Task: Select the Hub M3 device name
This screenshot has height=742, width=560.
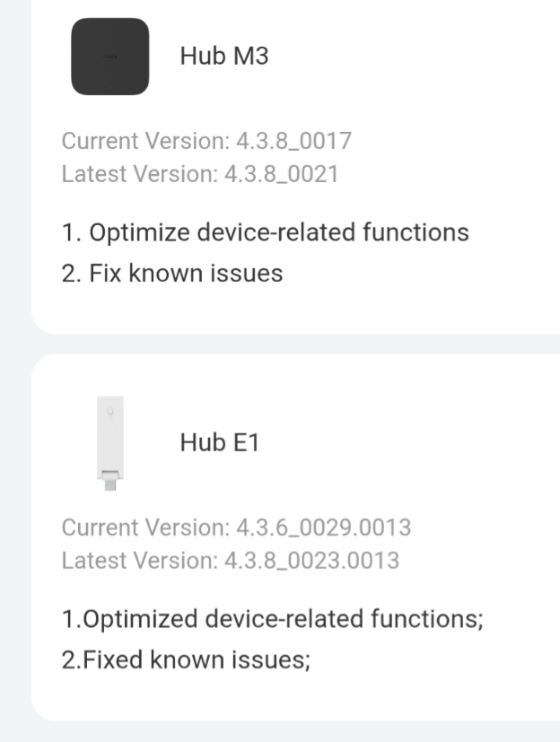Action: coord(223,57)
